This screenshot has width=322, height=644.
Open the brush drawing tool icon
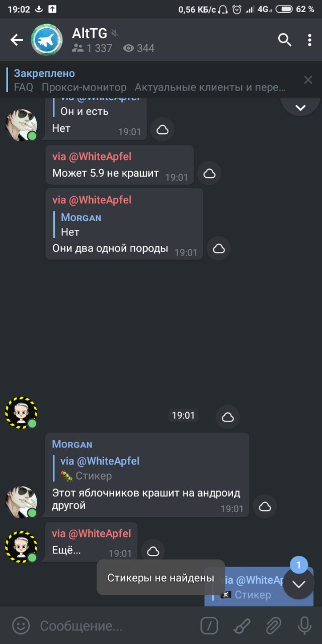click(x=242, y=625)
